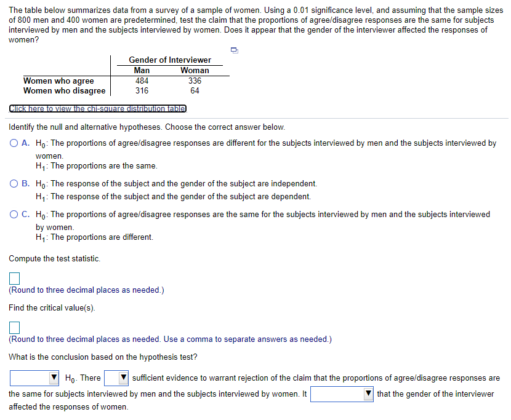This screenshot has height=420, width=511.
Task: Click the 'Man' column header
Action: click(x=142, y=70)
